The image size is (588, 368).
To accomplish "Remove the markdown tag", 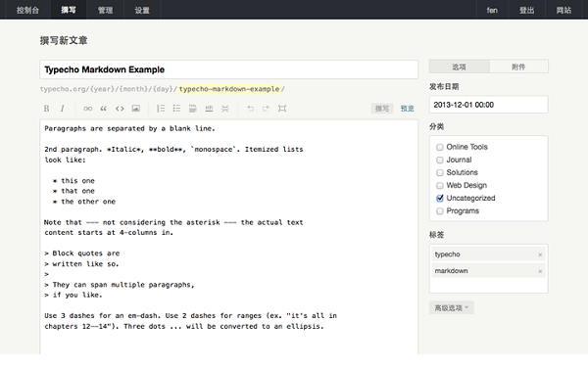I will click(x=540, y=271).
